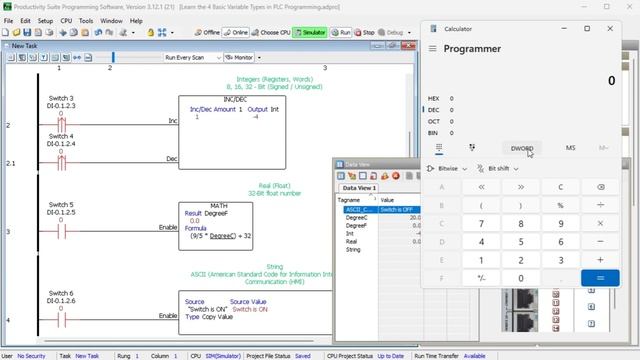Viewport: 640px width, 360px height.
Task: Open the Tools menu
Action: click(86, 21)
